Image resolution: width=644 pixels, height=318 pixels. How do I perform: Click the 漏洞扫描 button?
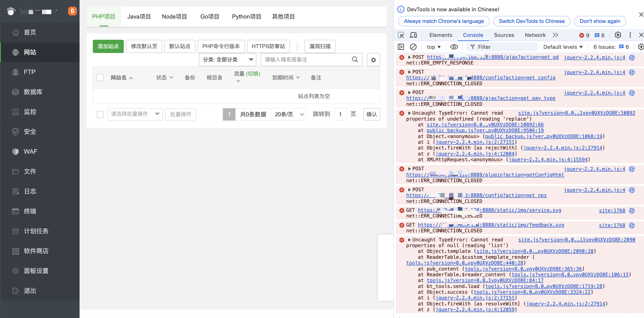pyautogui.click(x=320, y=46)
